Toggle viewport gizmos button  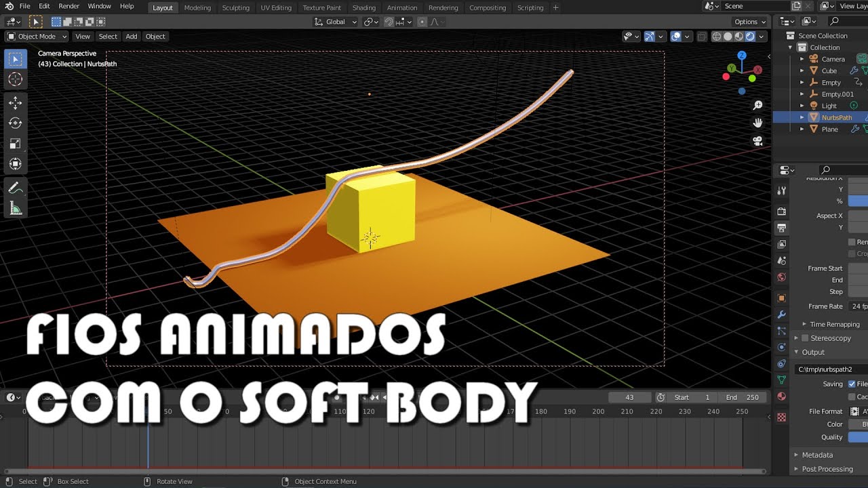(x=650, y=37)
